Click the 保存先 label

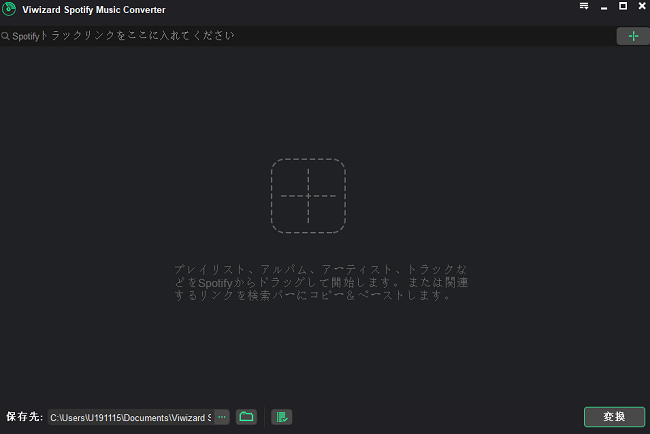pos(24,417)
